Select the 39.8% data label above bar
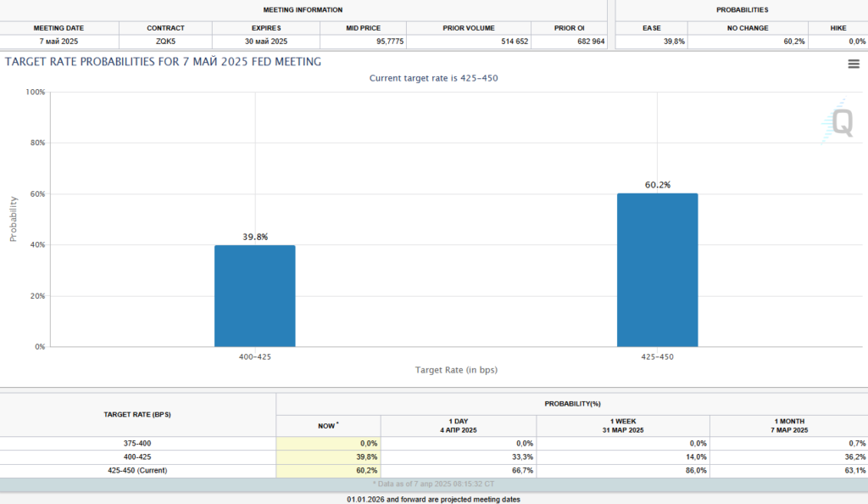Viewport: 868px width, 504px height. [x=254, y=237]
